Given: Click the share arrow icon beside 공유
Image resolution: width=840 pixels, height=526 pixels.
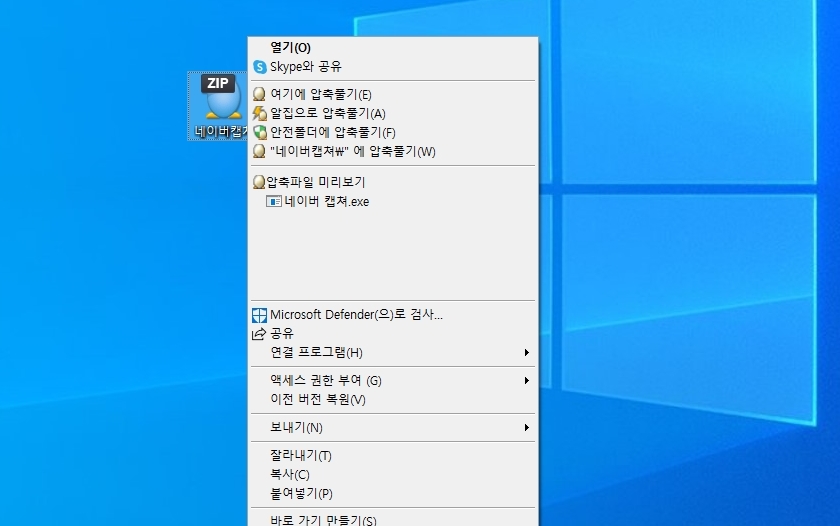Looking at the screenshot, I should (259, 334).
